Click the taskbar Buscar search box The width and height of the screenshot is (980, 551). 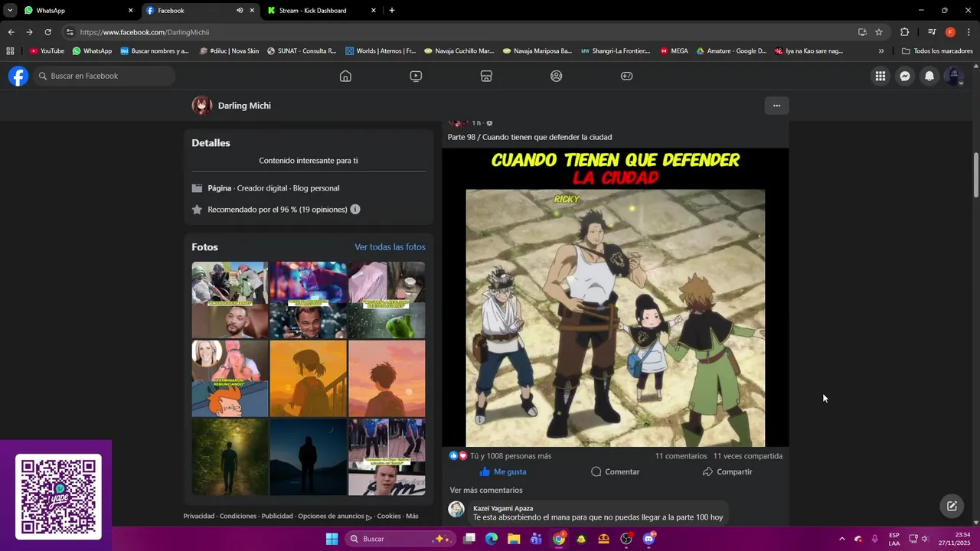pyautogui.click(x=400, y=539)
